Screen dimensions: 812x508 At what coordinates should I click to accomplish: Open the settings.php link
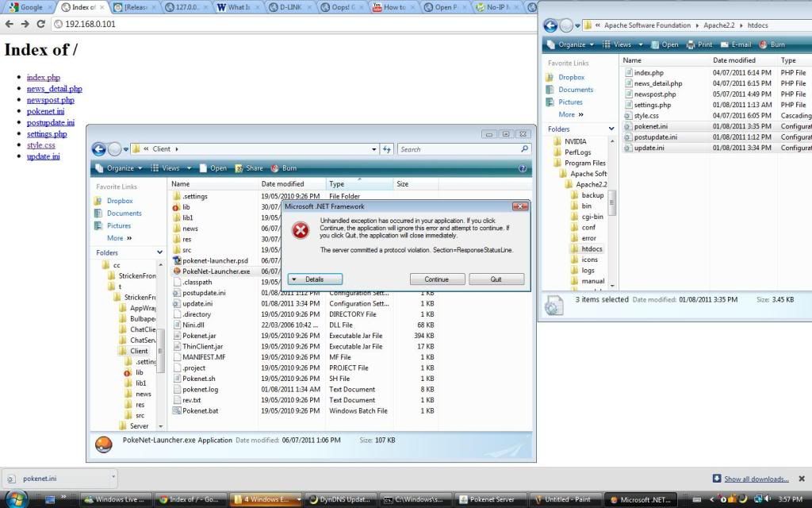point(46,134)
